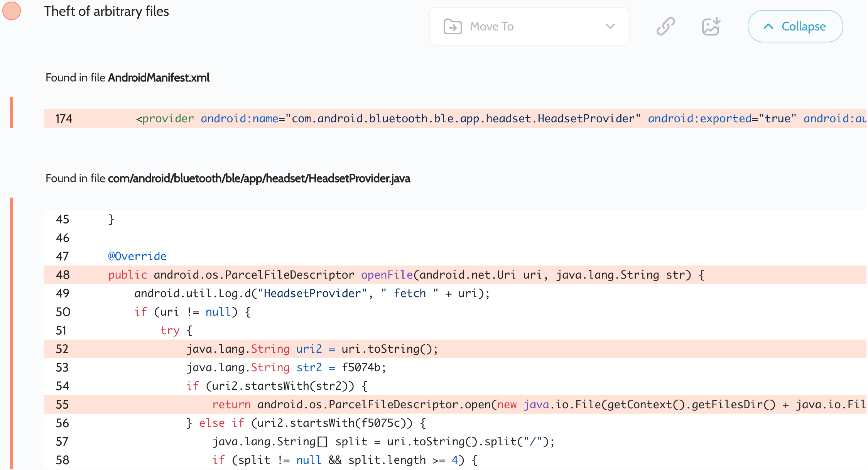Image resolution: width=868 pixels, height=470 pixels.
Task: Collapse the vulnerability details
Action: point(795,26)
